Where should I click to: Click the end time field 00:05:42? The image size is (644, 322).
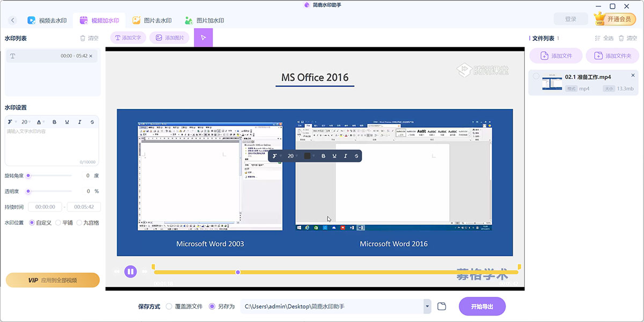pos(84,207)
